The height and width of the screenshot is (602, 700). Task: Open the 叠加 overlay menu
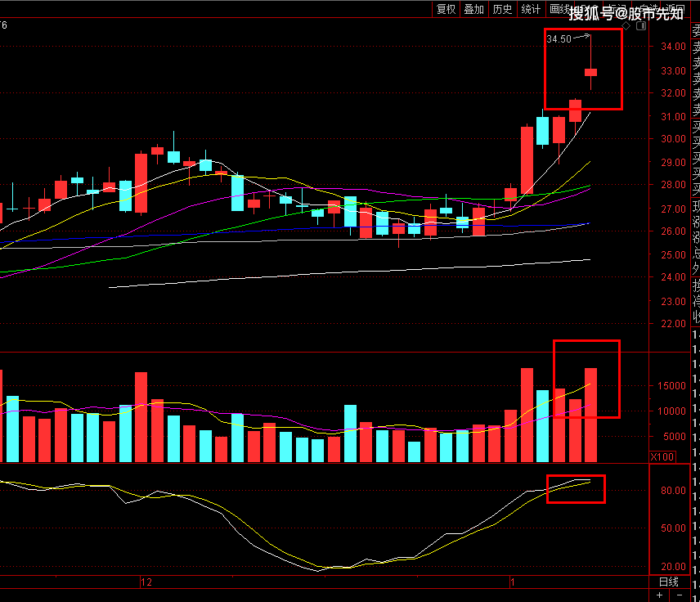tap(473, 9)
